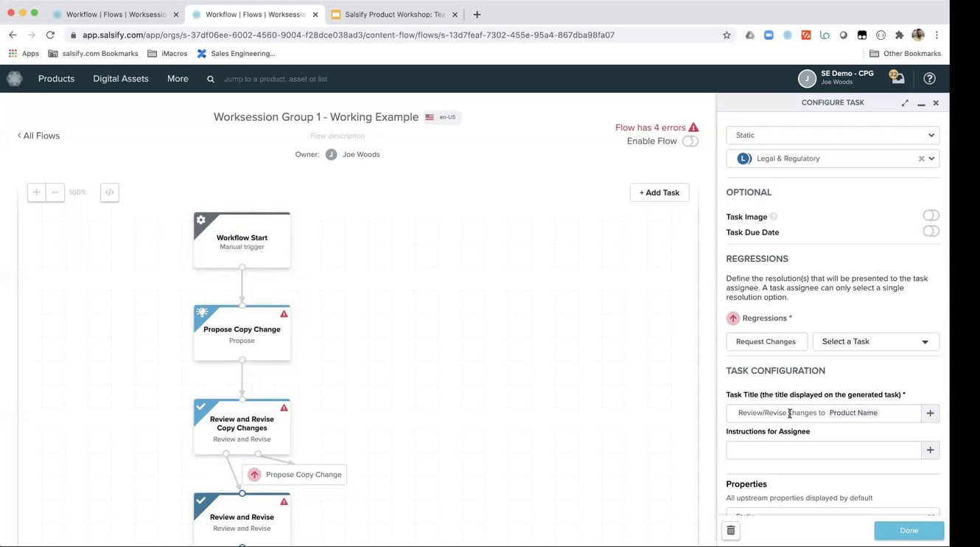Click the Flow description placeholder
980x547 pixels.
(337, 136)
